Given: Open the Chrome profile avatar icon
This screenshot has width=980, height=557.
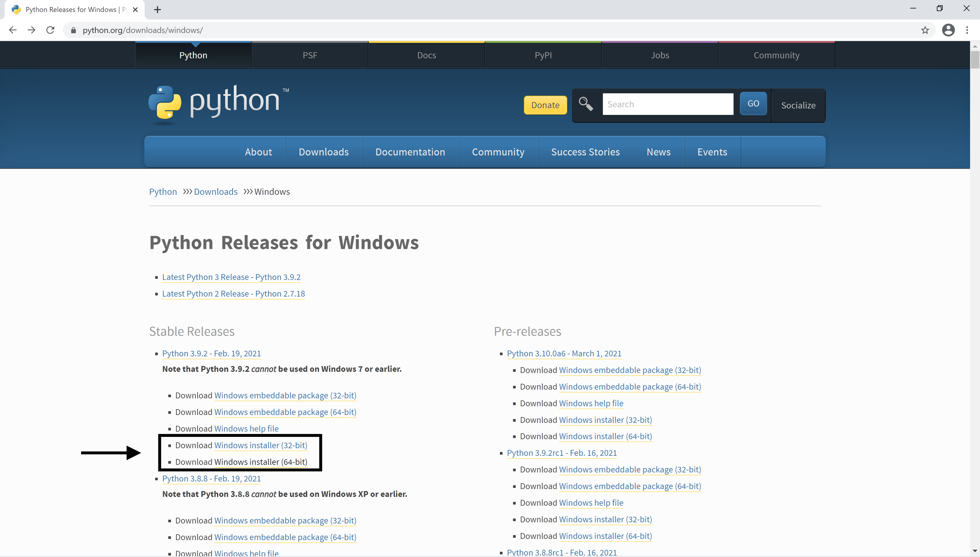Looking at the screenshot, I should (948, 30).
